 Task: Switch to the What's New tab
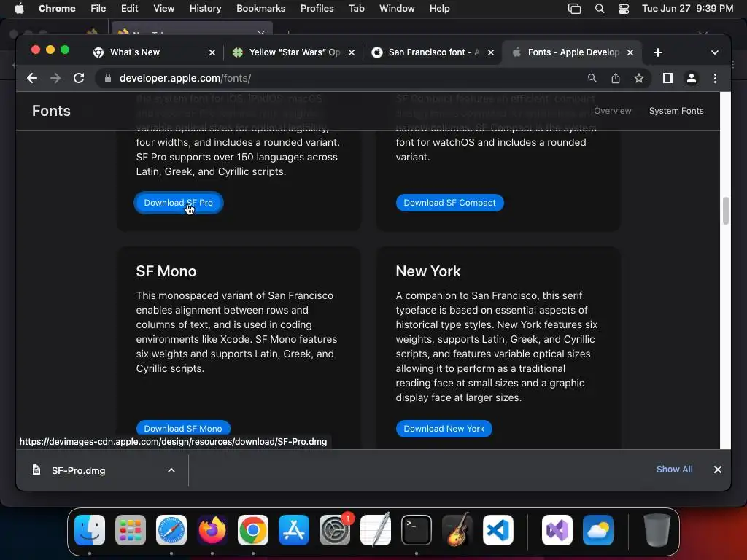point(152,52)
